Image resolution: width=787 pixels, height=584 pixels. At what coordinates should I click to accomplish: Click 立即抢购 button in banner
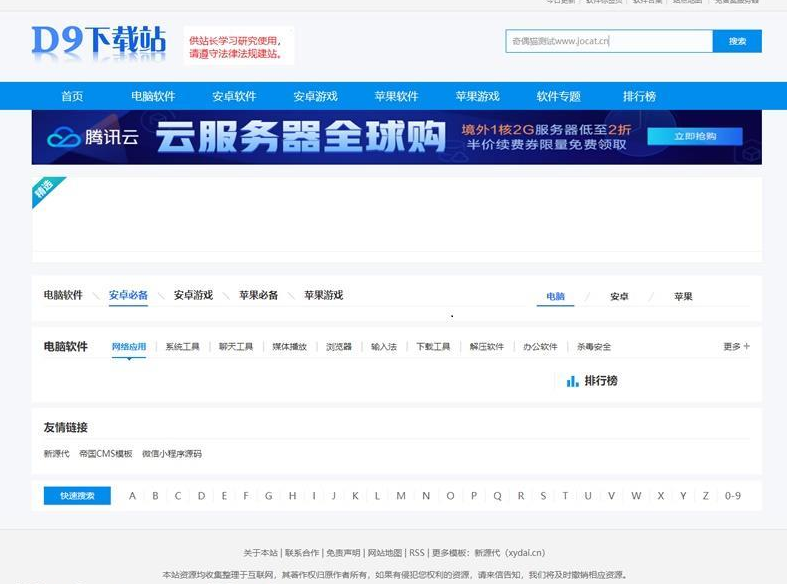(x=695, y=136)
